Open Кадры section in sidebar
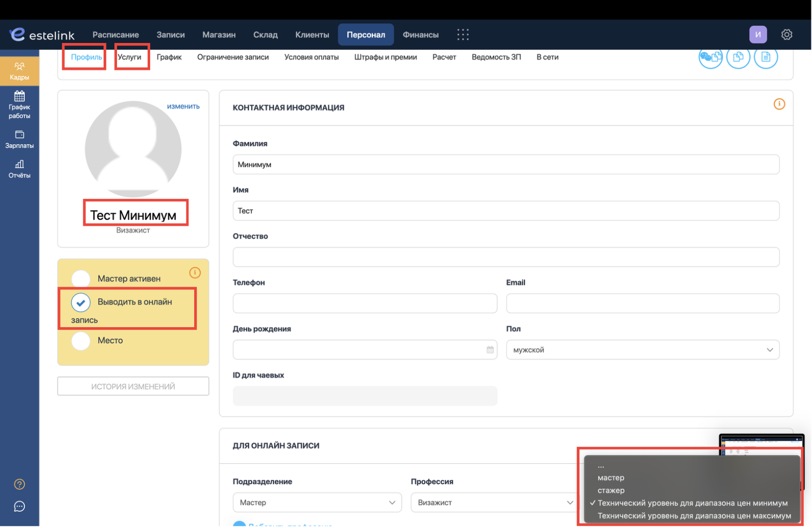The height and width of the screenshot is (528, 812). tap(19, 71)
